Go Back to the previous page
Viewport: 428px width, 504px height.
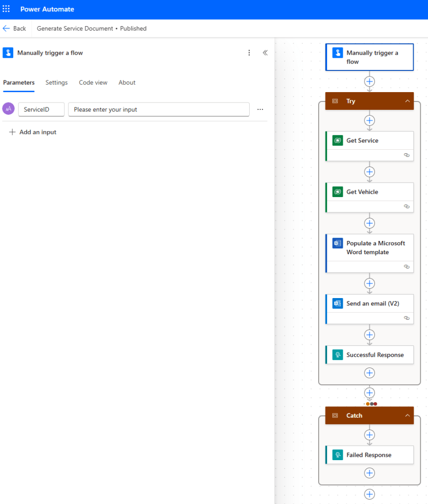click(x=14, y=29)
